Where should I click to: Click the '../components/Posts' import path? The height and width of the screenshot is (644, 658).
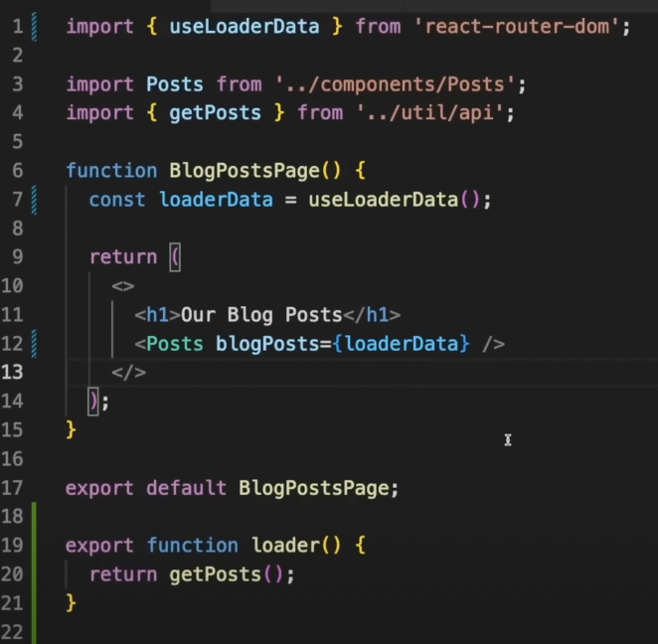[x=396, y=84]
